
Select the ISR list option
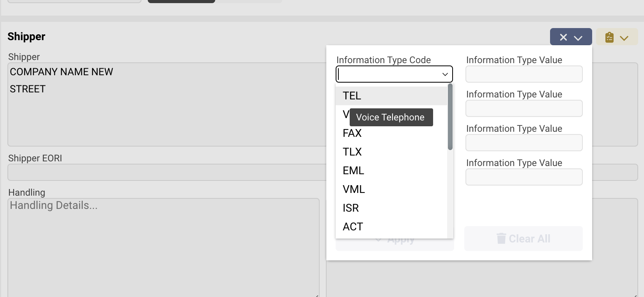coord(350,208)
